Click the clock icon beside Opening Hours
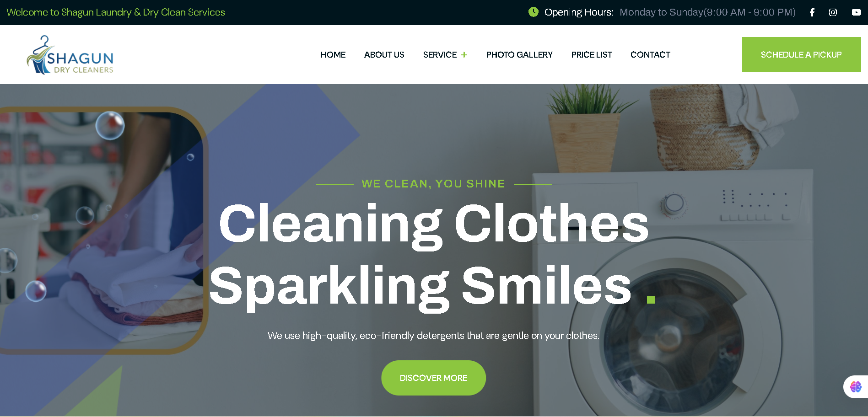 tap(534, 12)
